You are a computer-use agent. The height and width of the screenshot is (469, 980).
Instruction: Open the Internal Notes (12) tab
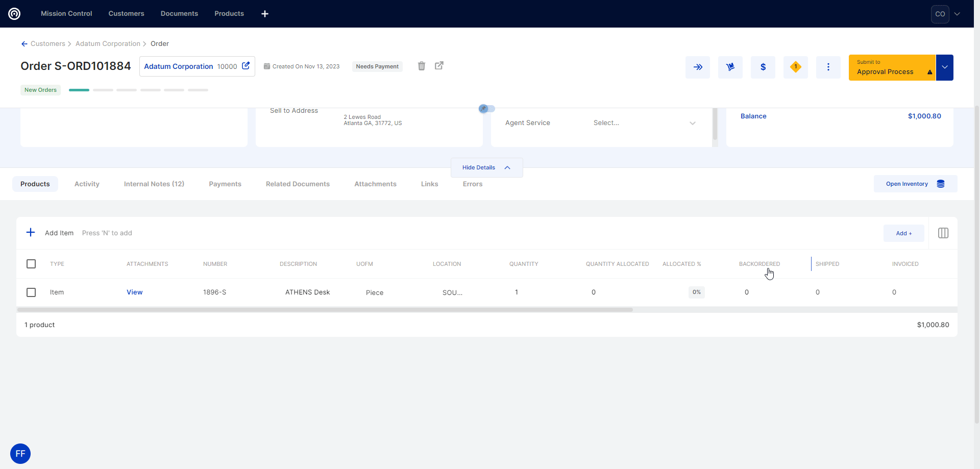[154, 184]
